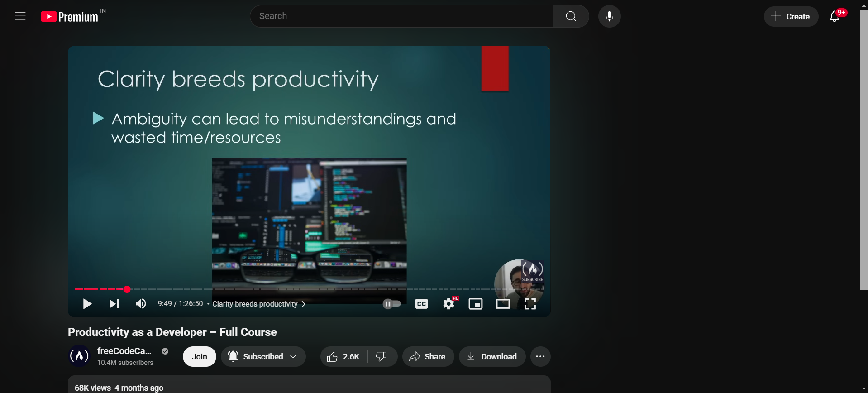Viewport: 868px width, 393px height.
Task: Mute the video volume
Action: point(141,304)
